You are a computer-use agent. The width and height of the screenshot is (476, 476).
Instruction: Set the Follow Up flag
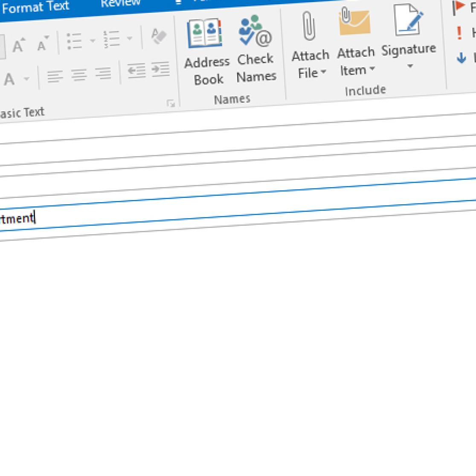click(x=464, y=8)
